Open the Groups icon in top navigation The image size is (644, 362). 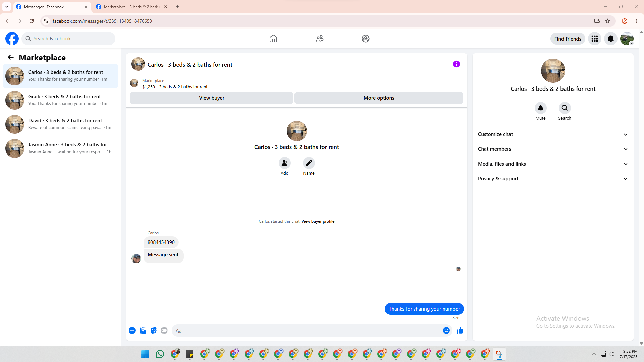[x=366, y=39]
